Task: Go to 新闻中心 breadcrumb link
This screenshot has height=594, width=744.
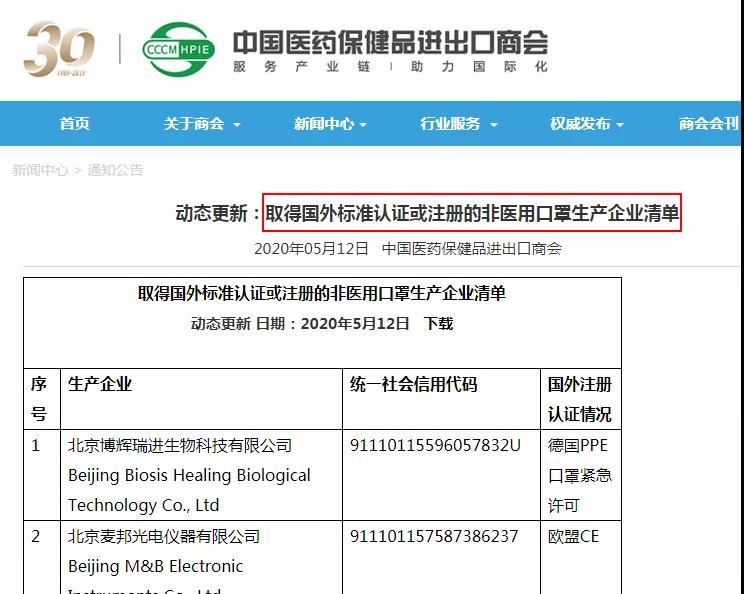Action: [x=40, y=170]
